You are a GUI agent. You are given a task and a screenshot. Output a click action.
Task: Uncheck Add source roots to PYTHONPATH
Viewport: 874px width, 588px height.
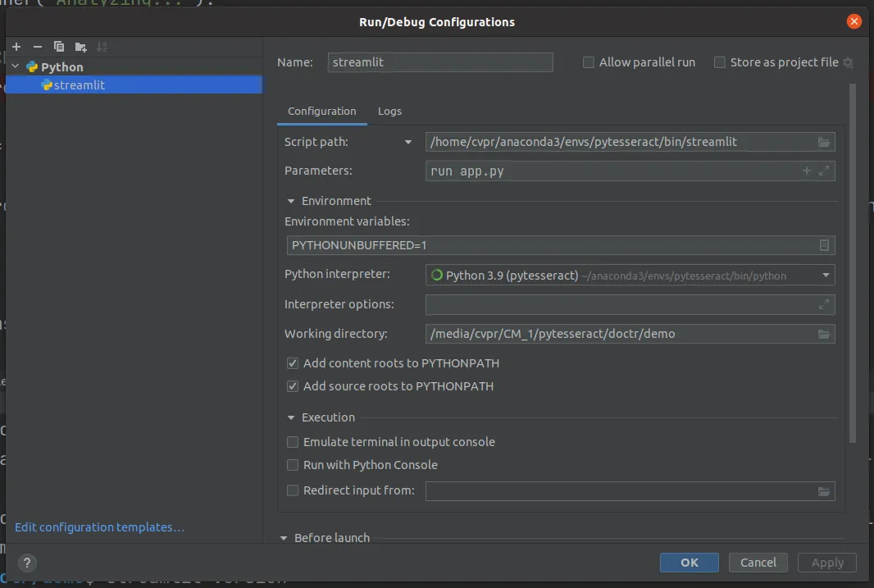(x=293, y=385)
